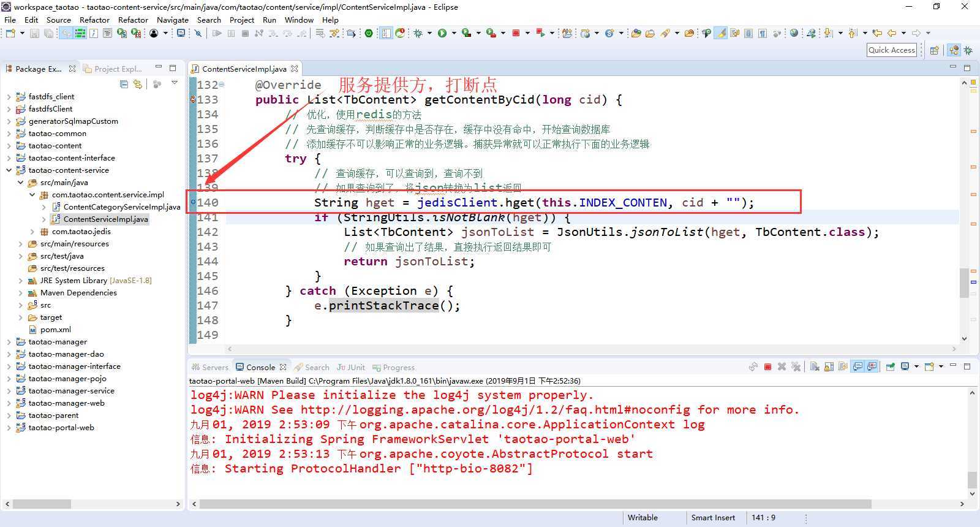Screen dimensions: 980x527
Task: Click Pin Console icon
Action: (890, 367)
